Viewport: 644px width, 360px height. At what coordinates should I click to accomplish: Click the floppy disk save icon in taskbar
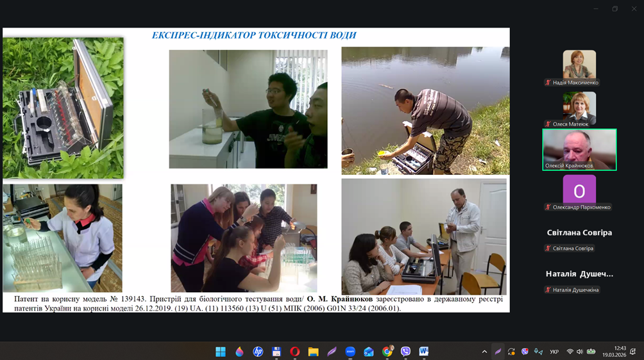point(276,351)
